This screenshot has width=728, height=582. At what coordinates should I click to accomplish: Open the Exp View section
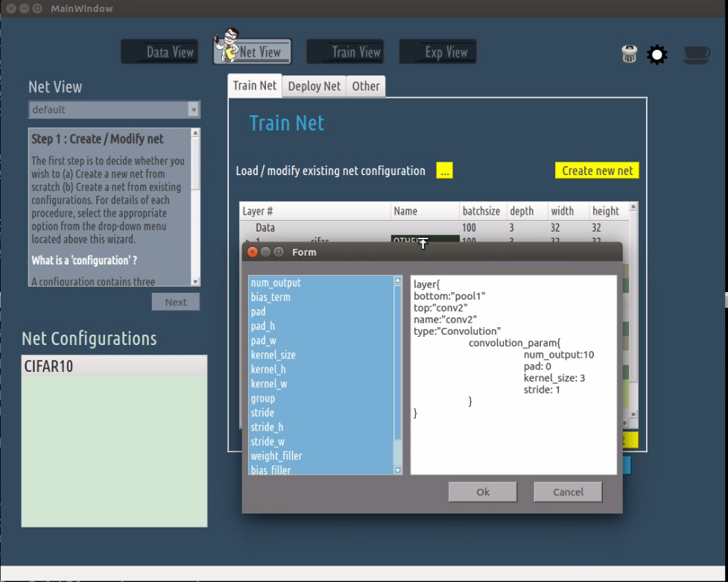(438, 52)
